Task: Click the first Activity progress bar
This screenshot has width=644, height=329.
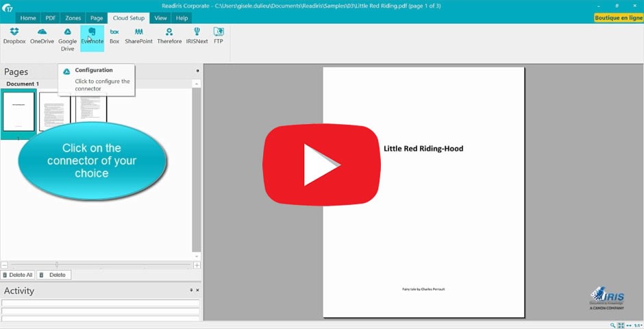Action: pos(101,303)
